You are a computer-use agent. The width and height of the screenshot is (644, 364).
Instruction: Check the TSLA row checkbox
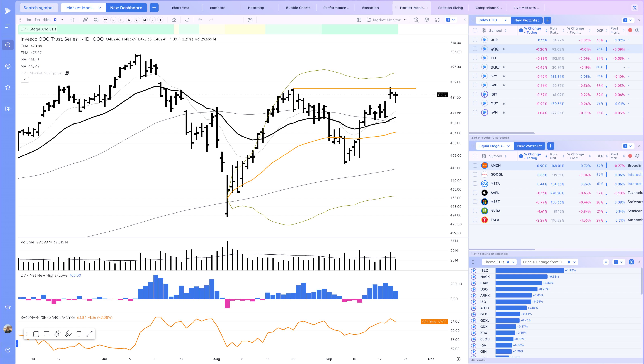(475, 220)
